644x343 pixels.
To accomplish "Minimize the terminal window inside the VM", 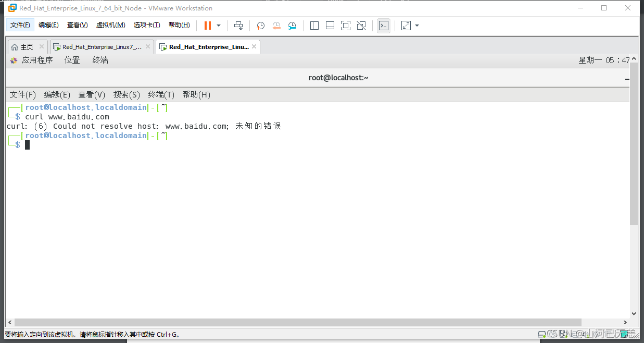I will 627,78.
